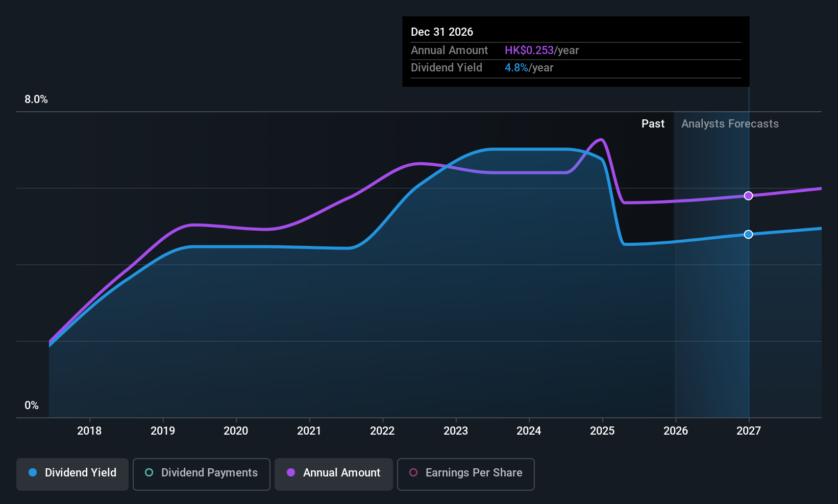Click the 4.8%/year yield value in tooltip
The height and width of the screenshot is (504, 838).
(529, 68)
